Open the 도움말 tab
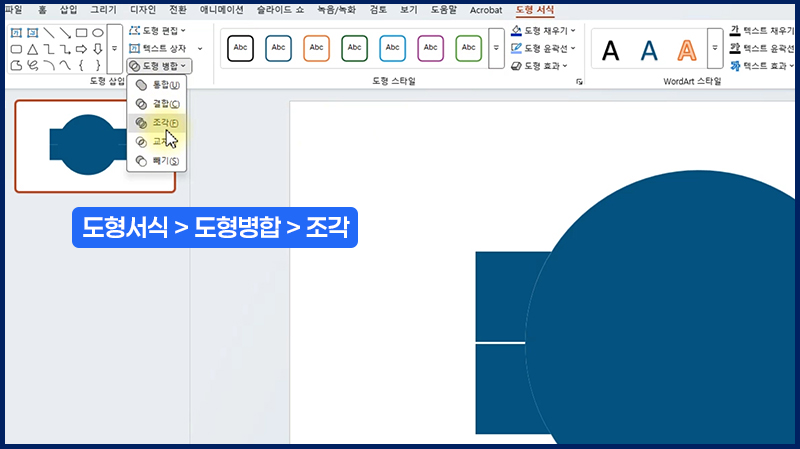Screen dimensions: 800x449 pos(444,9)
